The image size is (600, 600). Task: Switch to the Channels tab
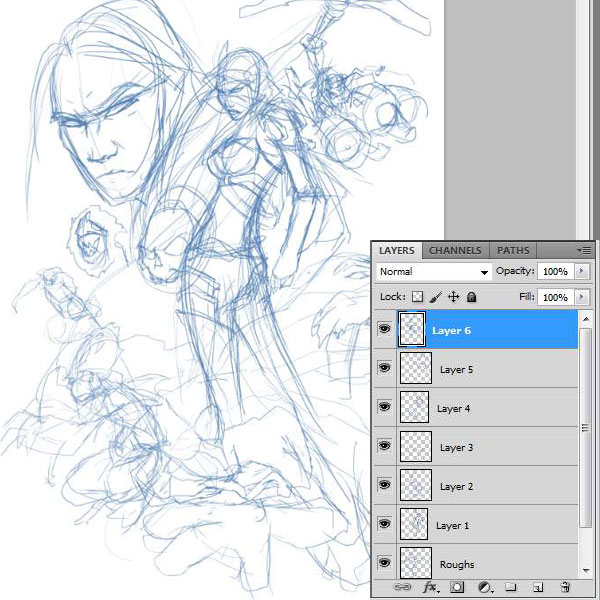click(455, 250)
